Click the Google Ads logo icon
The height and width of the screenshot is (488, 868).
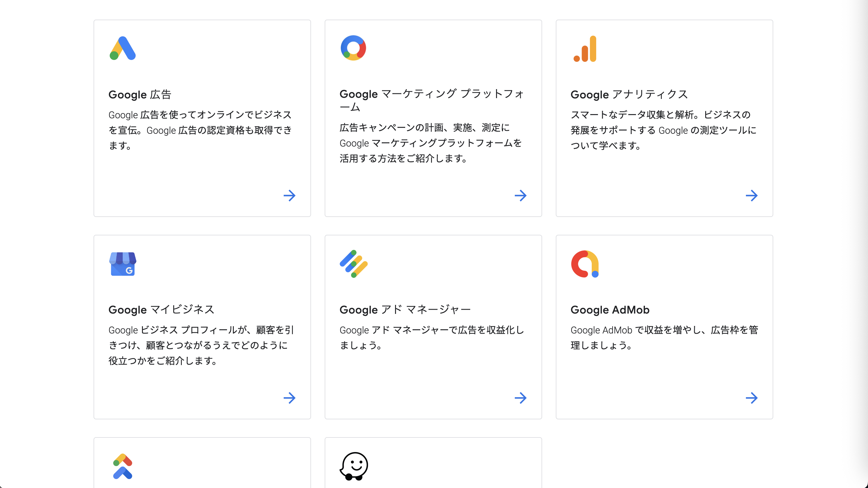pos(123,48)
